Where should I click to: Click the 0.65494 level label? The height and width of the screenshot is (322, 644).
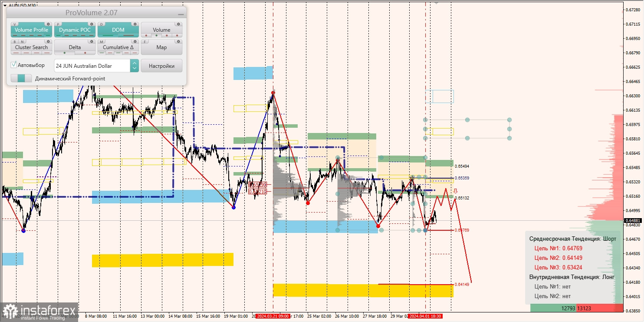pyautogui.click(x=462, y=166)
